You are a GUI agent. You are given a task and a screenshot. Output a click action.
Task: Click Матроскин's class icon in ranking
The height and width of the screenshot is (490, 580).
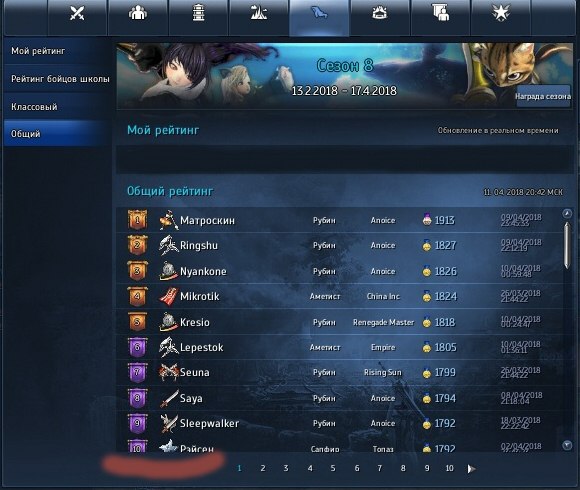click(x=169, y=220)
